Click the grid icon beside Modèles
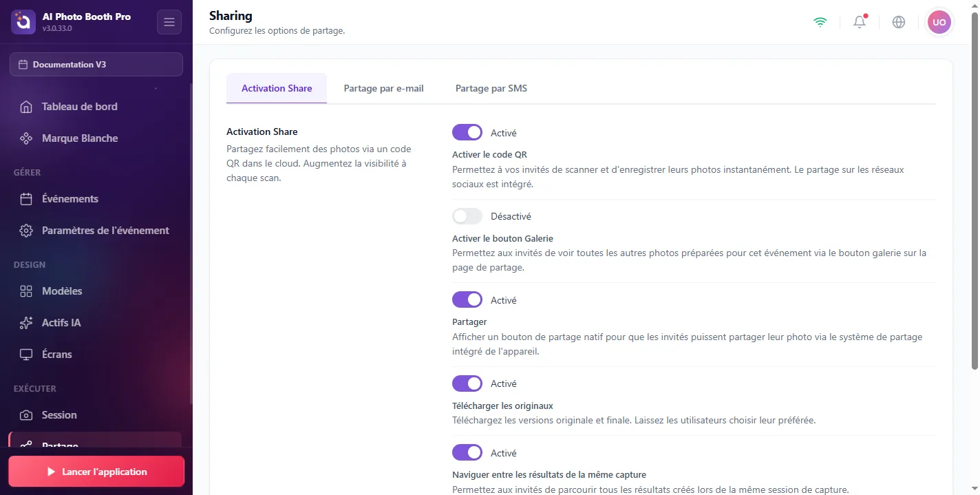 coord(26,291)
